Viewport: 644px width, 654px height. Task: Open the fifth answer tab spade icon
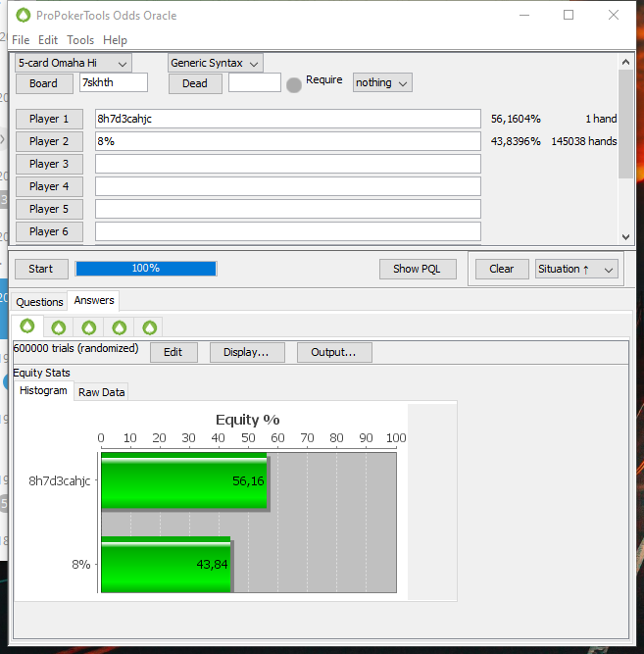click(x=149, y=327)
